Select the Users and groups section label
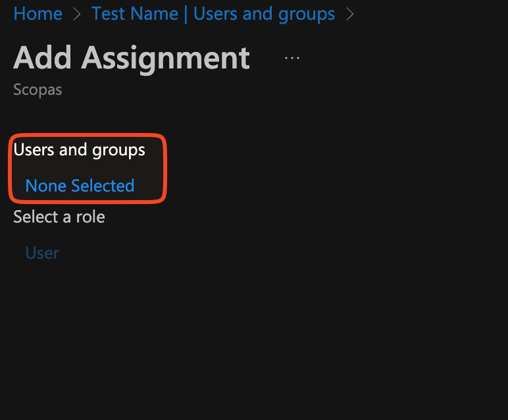 79,149
